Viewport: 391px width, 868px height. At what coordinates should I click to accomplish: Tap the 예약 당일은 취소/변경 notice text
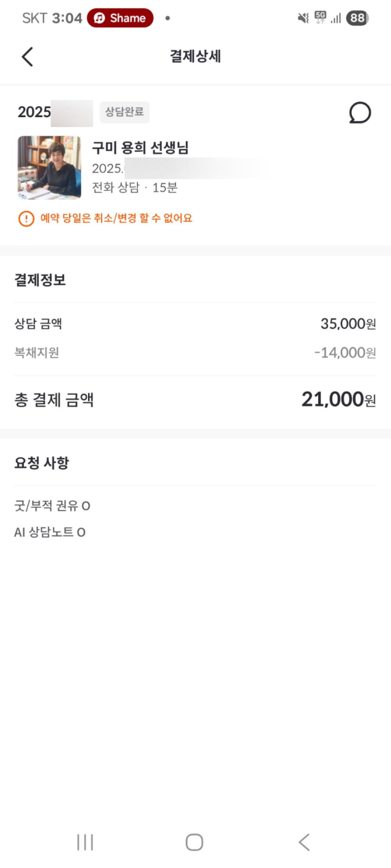point(116,218)
